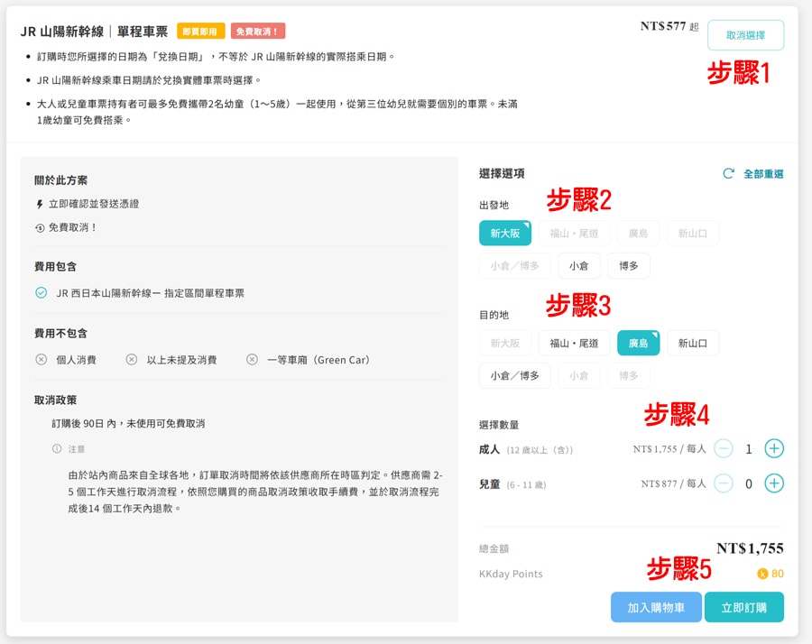Choose 福山・尾道 under 出發地
Viewport: 812px width, 644px height.
[574, 233]
